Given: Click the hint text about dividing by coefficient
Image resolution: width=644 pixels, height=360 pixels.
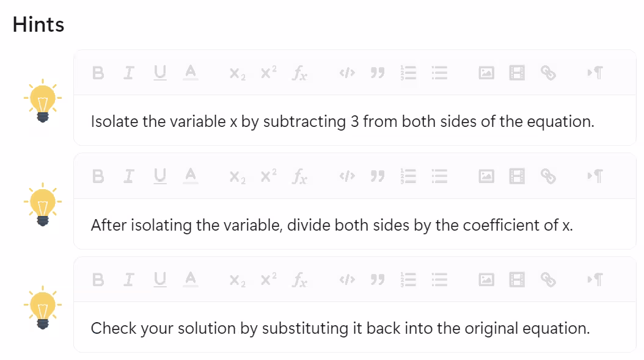Looking at the screenshot, I should pos(332,225).
